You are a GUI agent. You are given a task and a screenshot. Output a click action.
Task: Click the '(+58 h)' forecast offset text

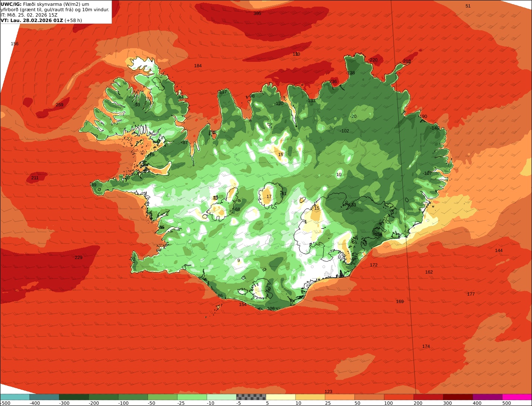coord(73,20)
